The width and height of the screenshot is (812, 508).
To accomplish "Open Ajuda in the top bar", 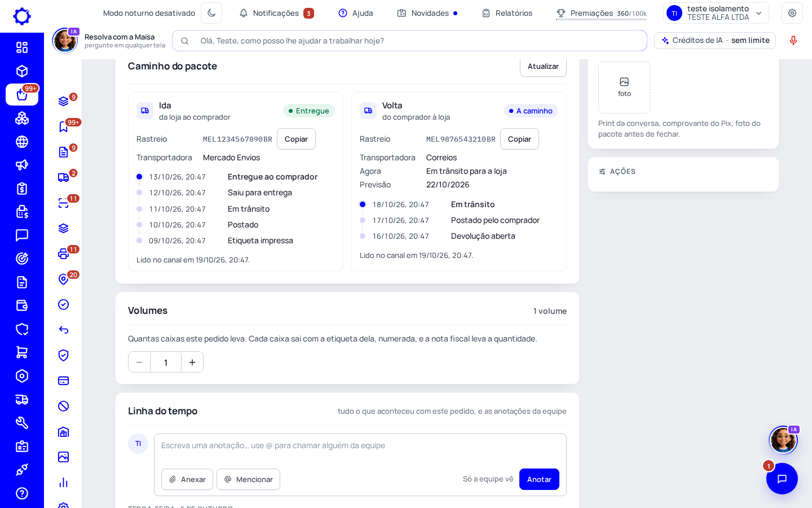I will tap(356, 13).
